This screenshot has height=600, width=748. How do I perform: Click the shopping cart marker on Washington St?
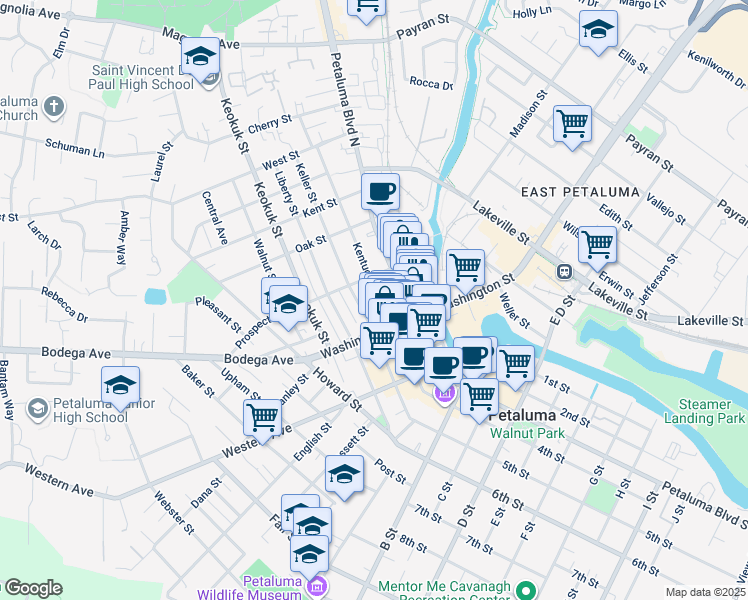coord(379,340)
